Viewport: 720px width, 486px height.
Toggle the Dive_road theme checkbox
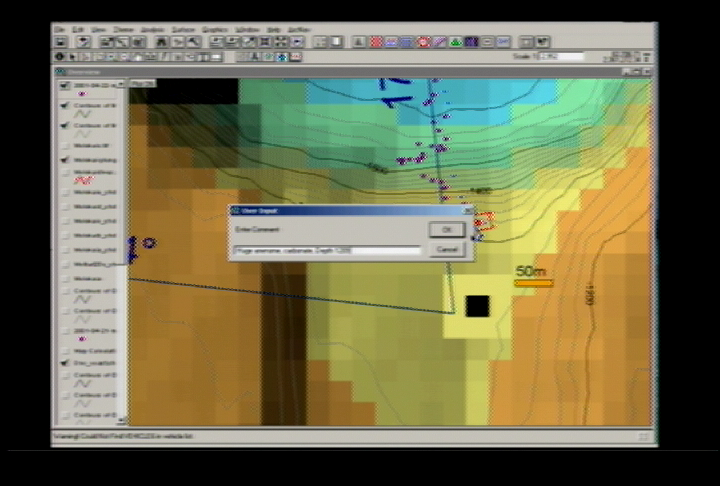point(64,365)
